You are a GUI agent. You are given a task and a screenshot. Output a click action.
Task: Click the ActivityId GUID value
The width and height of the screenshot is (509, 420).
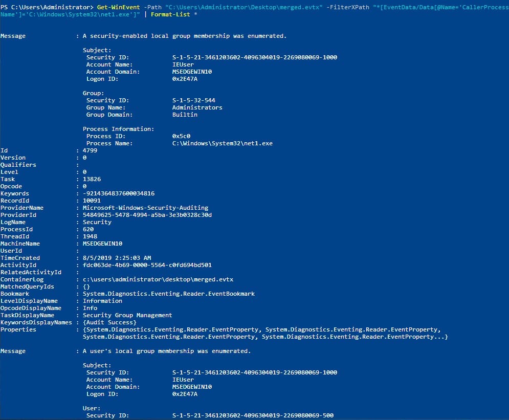coord(147,265)
